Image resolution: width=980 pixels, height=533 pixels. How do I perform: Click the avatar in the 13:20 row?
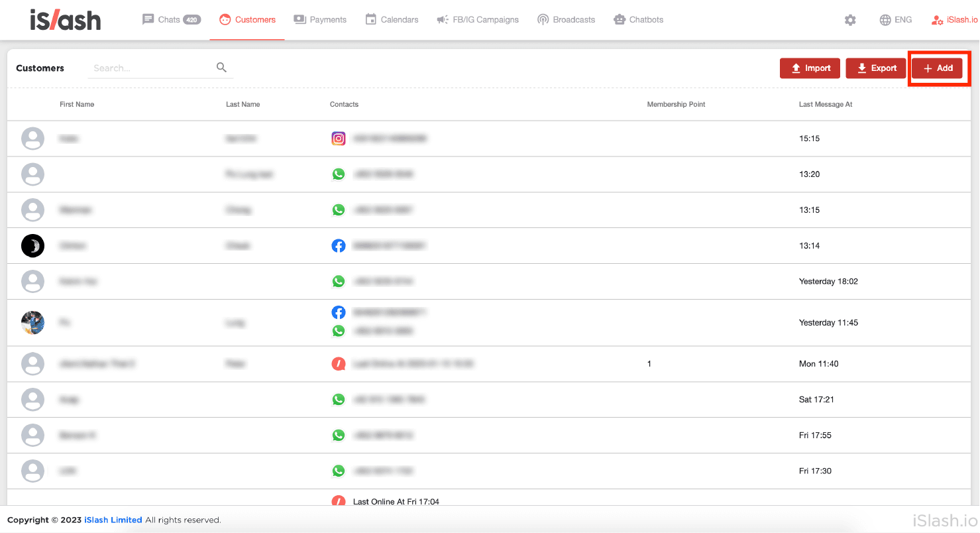(x=33, y=174)
